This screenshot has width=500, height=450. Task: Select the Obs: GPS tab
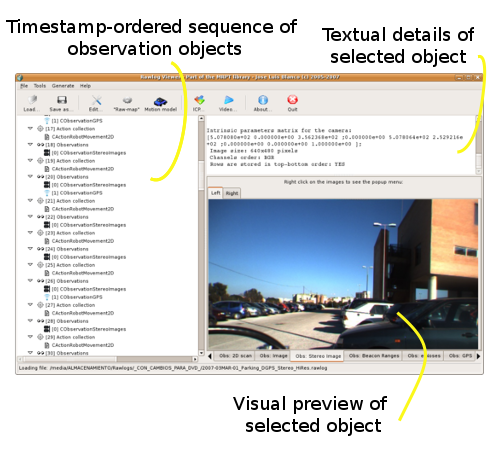(x=460, y=356)
